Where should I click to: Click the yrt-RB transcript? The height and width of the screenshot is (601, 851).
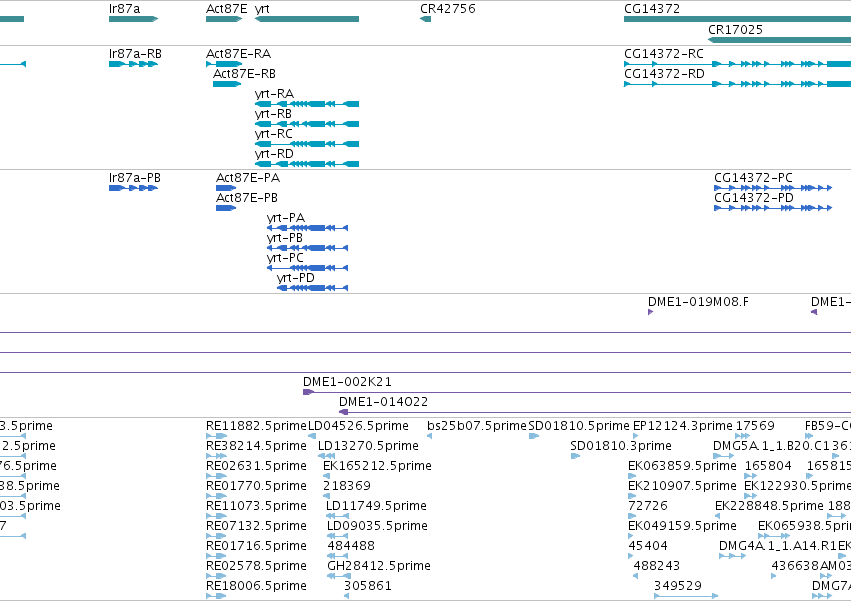pyautogui.click(x=307, y=124)
